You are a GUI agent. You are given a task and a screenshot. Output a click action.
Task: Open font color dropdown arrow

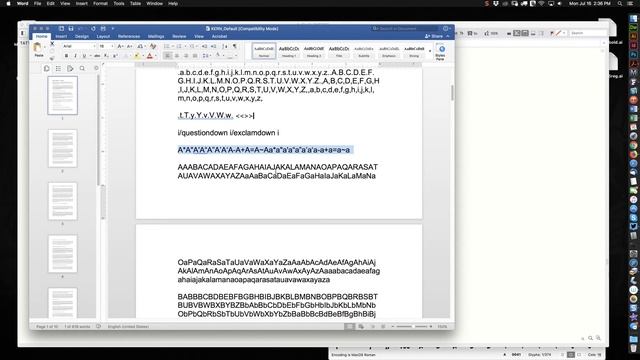156,56
